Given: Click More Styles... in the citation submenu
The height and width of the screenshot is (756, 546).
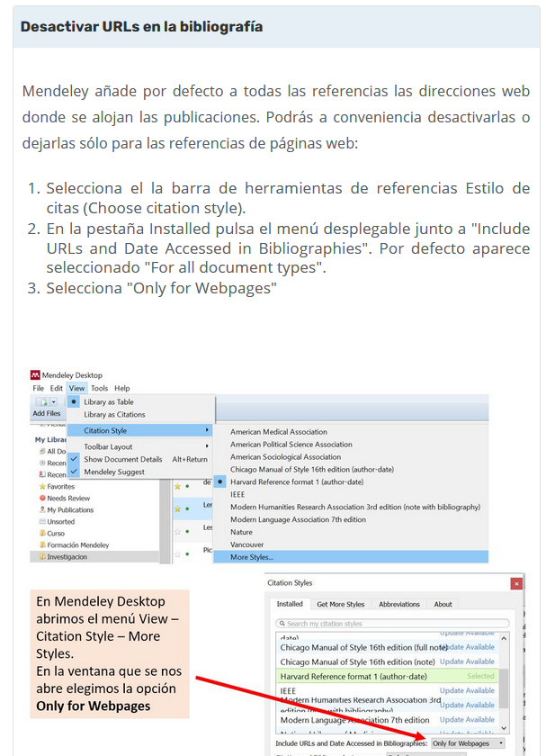Looking at the screenshot, I should (x=252, y=557).
